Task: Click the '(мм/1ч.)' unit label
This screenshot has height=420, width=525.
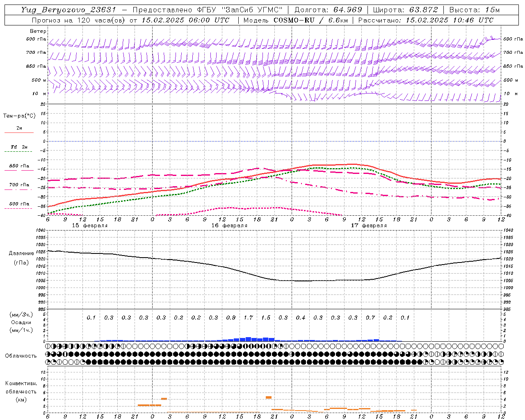Action: point(21,330)
